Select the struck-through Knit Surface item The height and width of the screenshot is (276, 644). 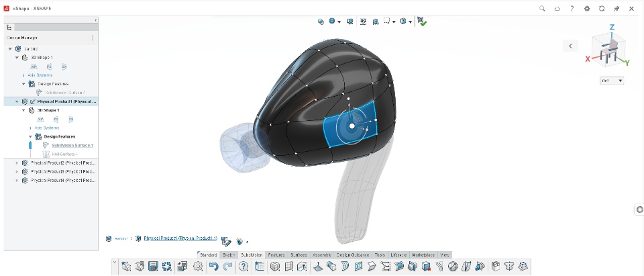click(x=64, y=154)
